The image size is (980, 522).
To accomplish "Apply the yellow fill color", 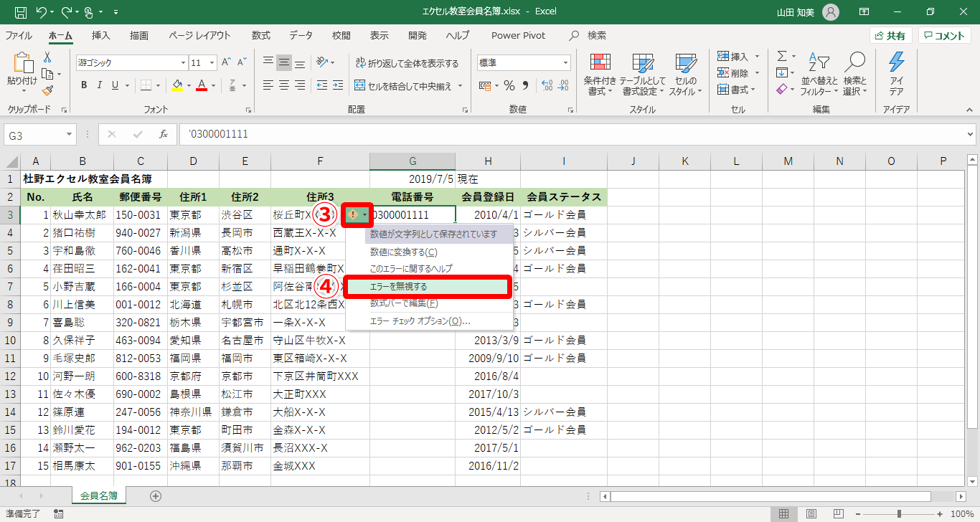I will [x=177, y=85].
